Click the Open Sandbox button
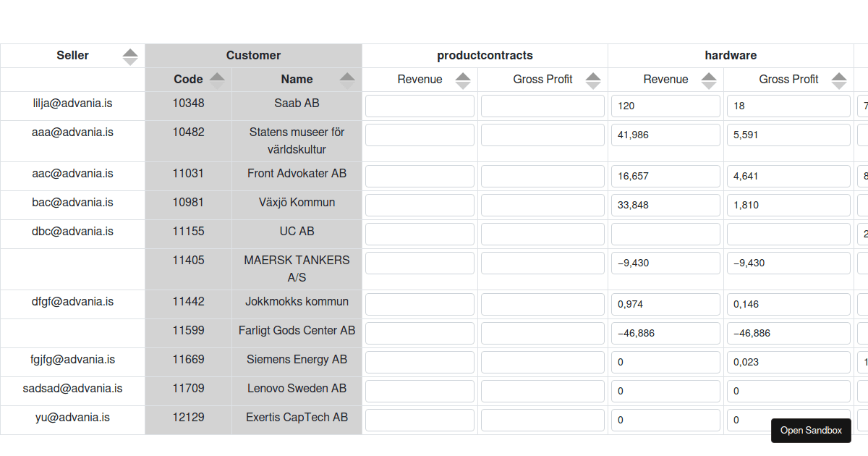The width and height of the screenshot is (868, 456). tap(811, 430)
